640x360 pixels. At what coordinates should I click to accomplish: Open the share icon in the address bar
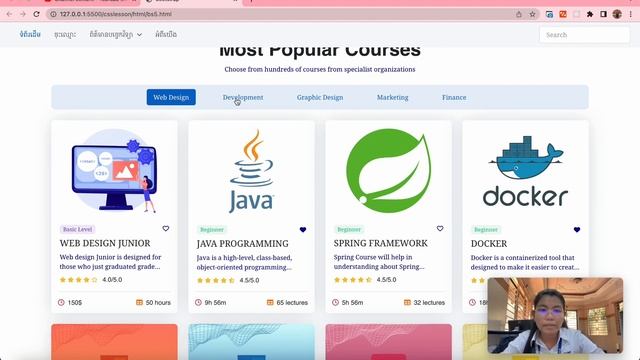coord(519,14)
